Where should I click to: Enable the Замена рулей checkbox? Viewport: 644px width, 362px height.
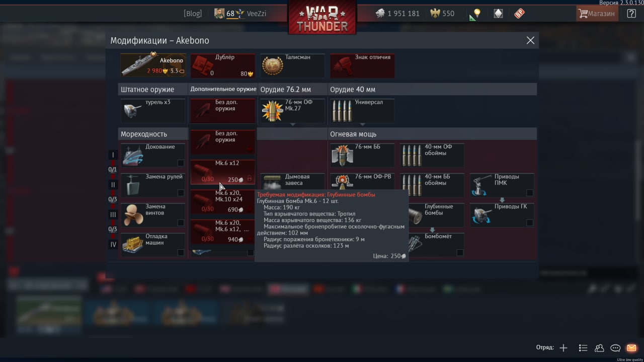(x=181, y=193)
